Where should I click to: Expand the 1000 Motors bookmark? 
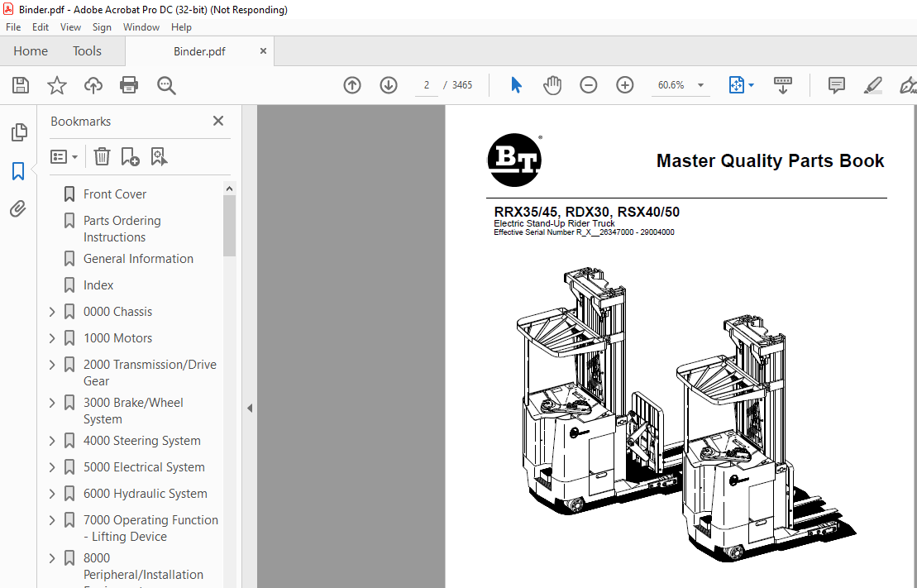(x=52, y=338)
